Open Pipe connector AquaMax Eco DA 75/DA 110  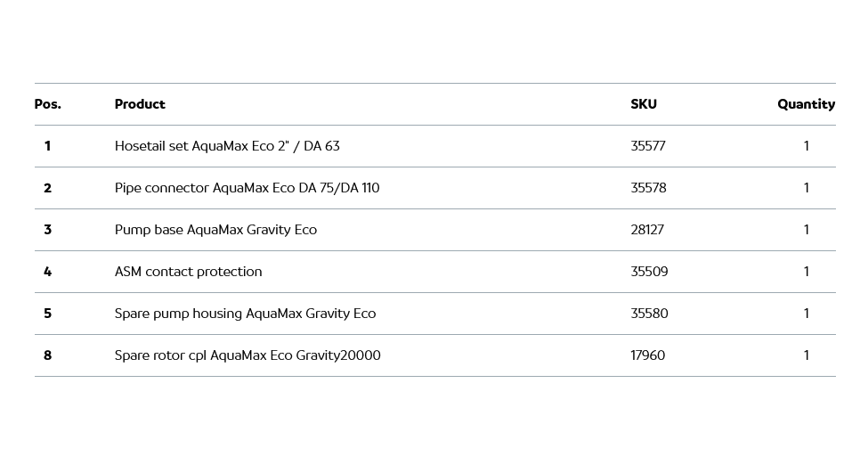pyautogui.click(x=247, y=188)
